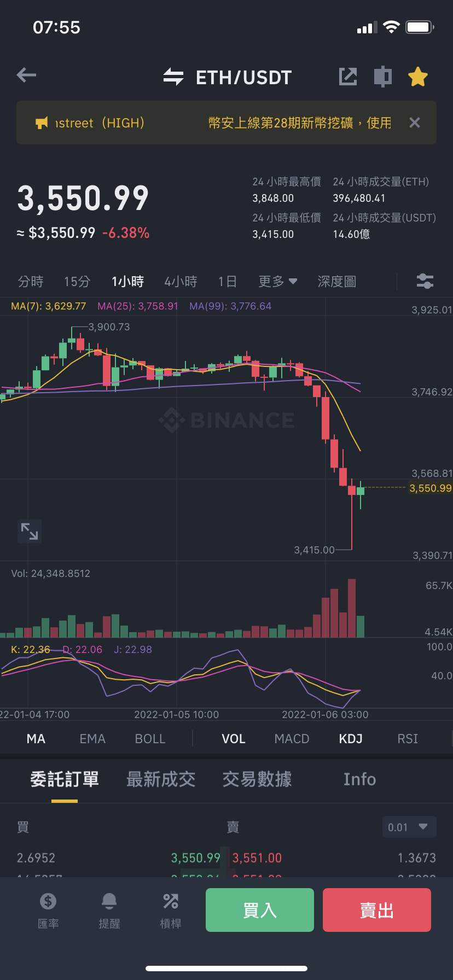Toggle the MACD indicator
Image resolution: width=453 pixels, height=980 pixels.
coord(292,739)
